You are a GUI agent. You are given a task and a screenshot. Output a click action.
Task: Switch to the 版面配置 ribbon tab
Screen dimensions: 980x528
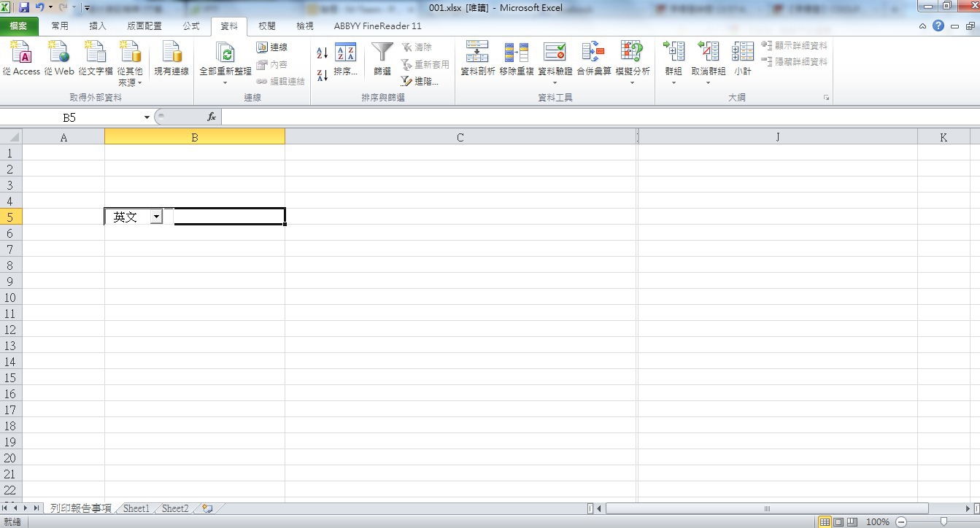pyautogui.click(x=144, y=26)
